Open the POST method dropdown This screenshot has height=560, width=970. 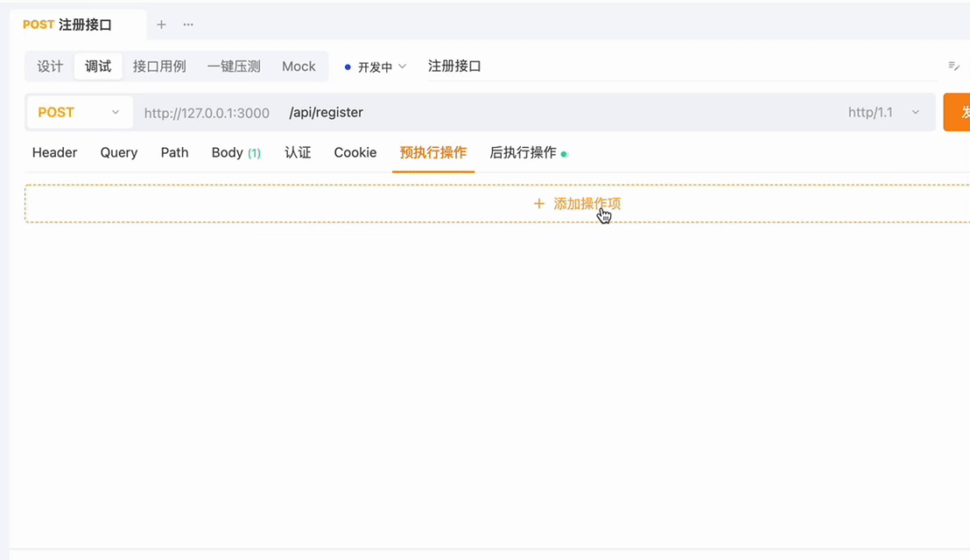(115, 112)
